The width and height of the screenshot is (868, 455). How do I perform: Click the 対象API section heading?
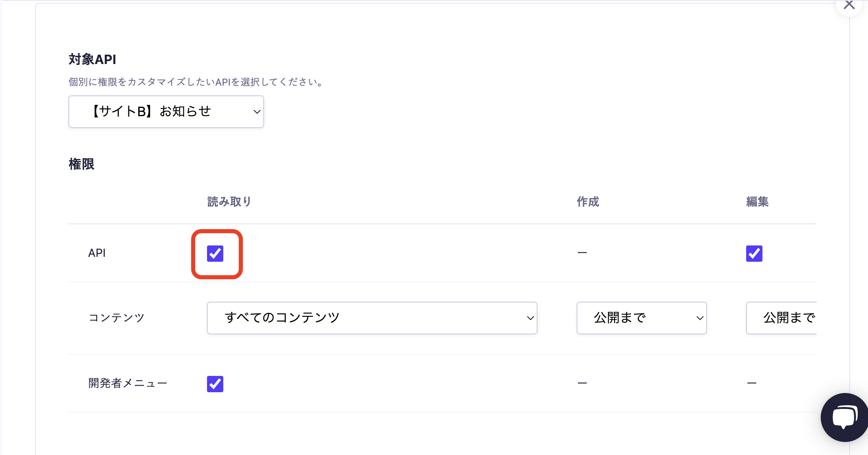tap(93, 60)
